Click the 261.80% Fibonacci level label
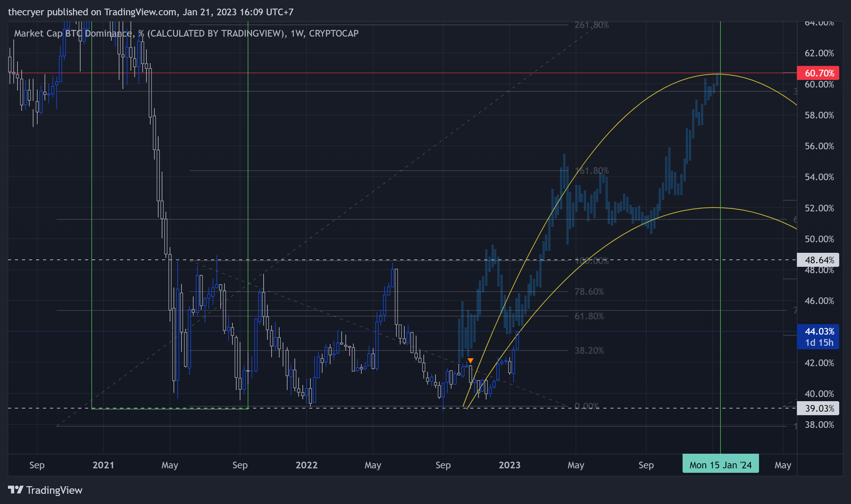Screen dimensions: 851x504 (592, 25)
